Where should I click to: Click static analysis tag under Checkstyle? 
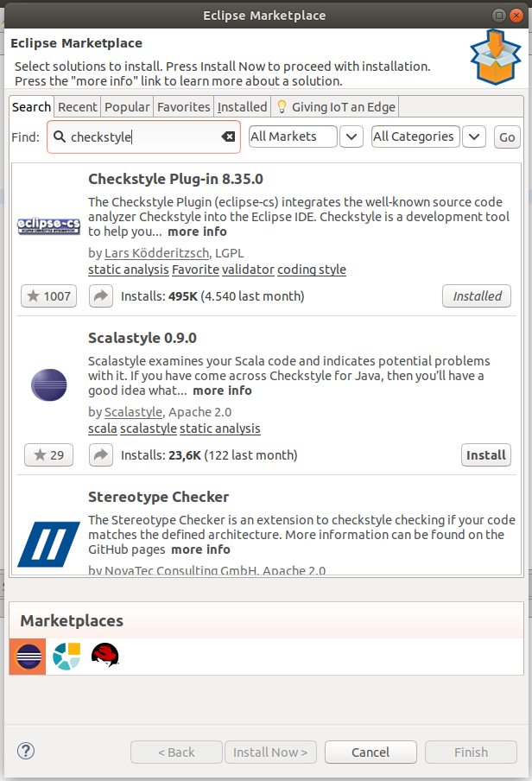click(129, 270)
